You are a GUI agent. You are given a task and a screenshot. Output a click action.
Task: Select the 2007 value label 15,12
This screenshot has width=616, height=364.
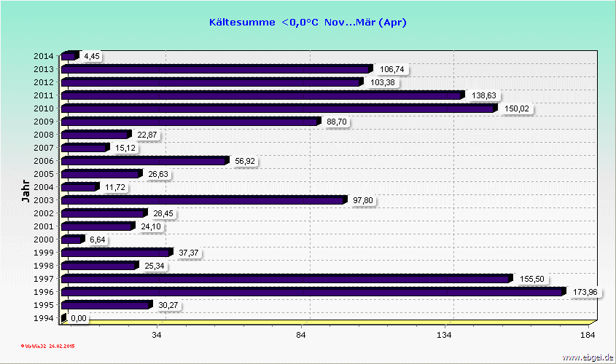125,148
